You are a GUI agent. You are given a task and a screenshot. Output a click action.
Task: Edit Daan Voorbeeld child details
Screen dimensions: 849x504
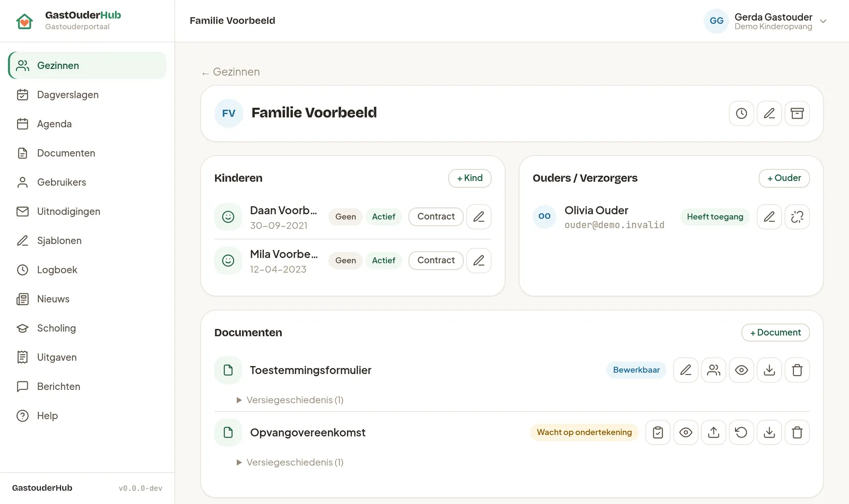click(479, 216)
